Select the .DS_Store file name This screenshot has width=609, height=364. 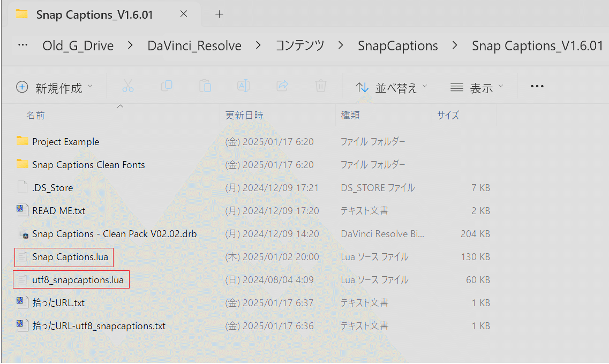52,188
